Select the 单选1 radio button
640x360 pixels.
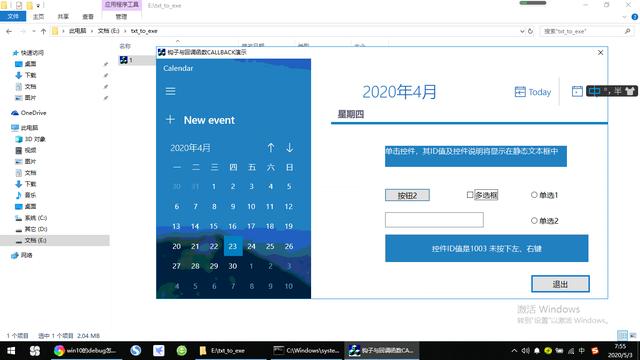pyautogui.click(x=534, y=195)
